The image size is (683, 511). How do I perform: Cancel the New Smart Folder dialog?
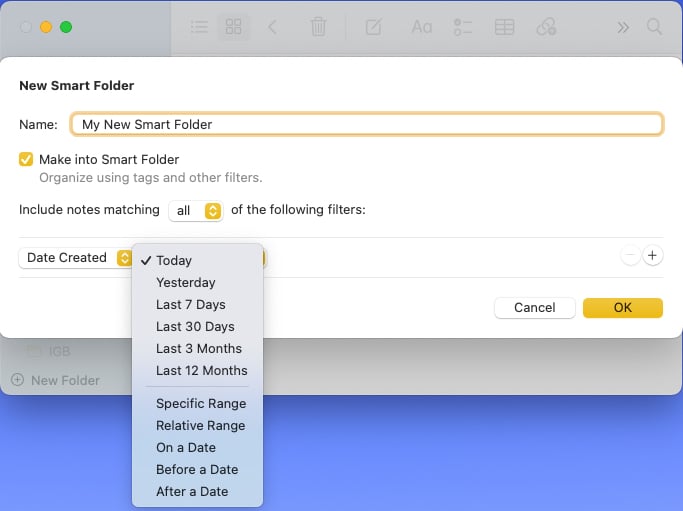pos(534,308)
